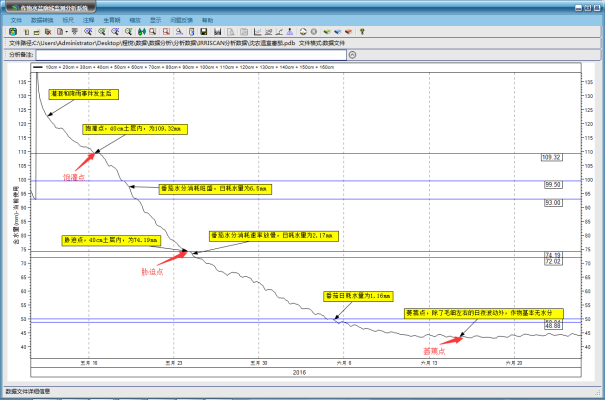The height and width of the screenshot is (400, 605).
Task: Click the 72.02 line value label
Action: (x=553, y=262)
